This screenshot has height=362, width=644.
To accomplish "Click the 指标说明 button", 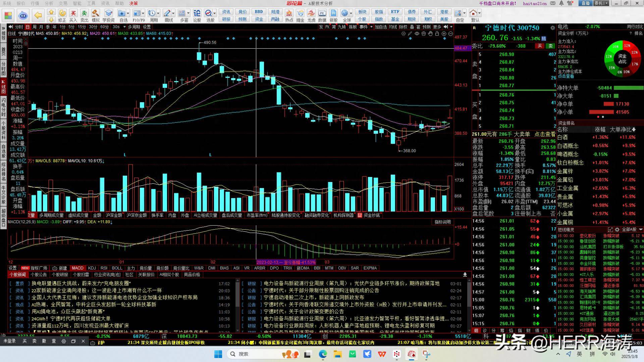I will pyautogui.click(x=443, y=222).
